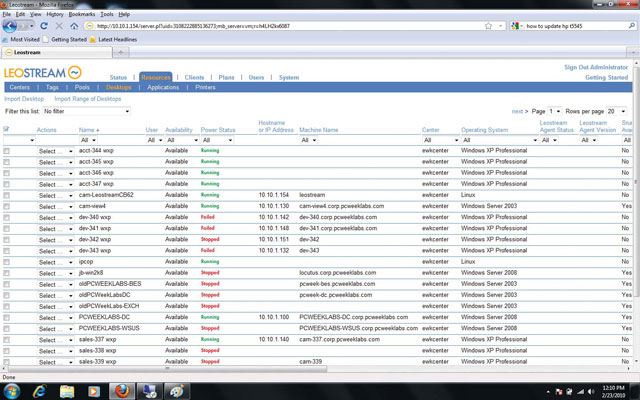Click Import Range of Desktops link
Screen dimensions: 640x400
[88, 99]
